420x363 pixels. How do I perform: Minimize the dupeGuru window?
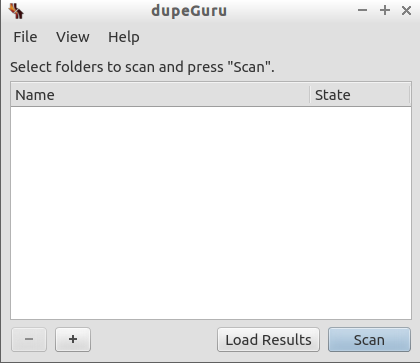tap(362, 10)
